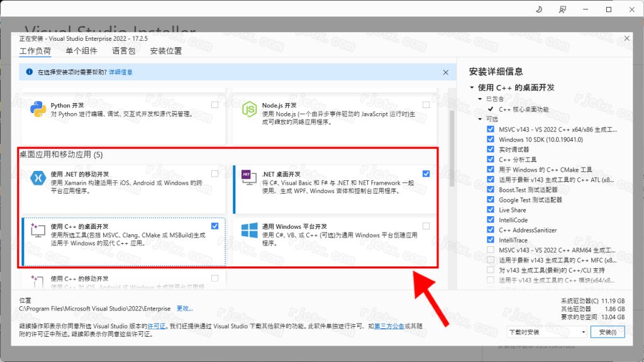Click the blue info icon in help banner
Screen dimensions: 644x362
(29, 72)
